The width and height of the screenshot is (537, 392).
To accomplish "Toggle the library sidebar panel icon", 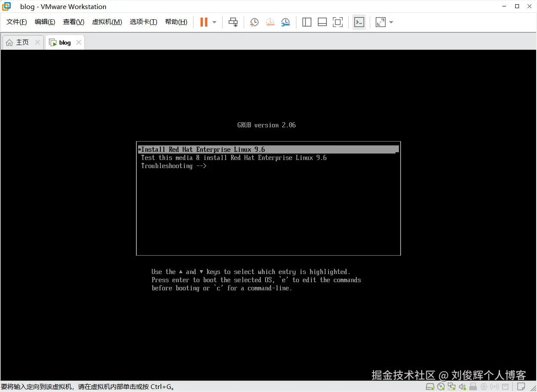I will pos(307,22).
